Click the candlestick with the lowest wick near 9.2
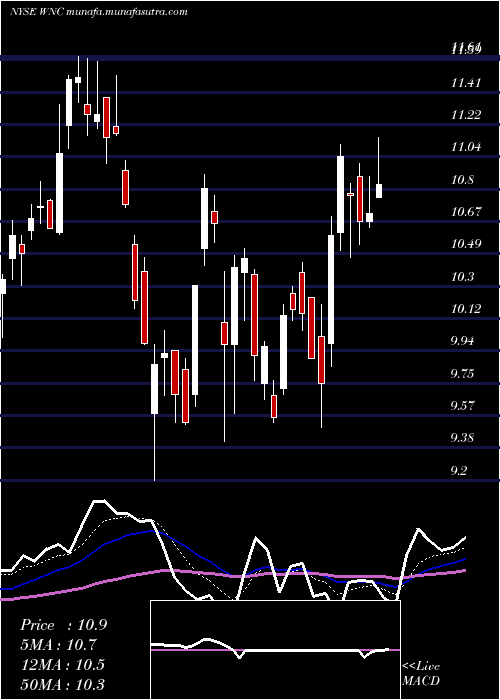The height and width of the screenshot is (700, 500). pyautogui.click(x=154, y=412)
